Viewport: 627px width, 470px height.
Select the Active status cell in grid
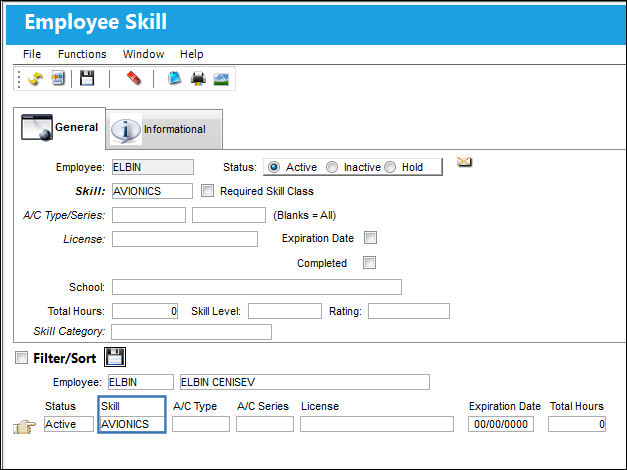click(x=69, y=424)
